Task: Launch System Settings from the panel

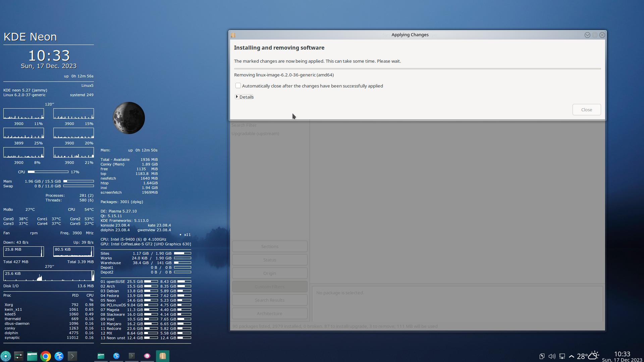Action: click(x=19, y=356)
